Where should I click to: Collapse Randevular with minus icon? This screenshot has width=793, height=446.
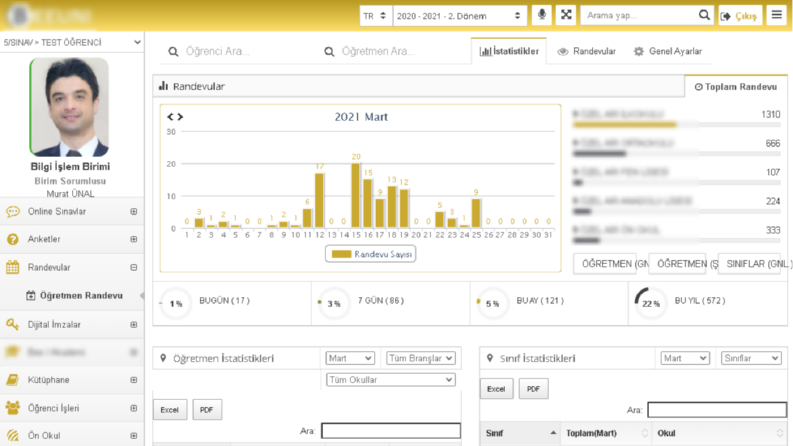(x=134, y=267)
